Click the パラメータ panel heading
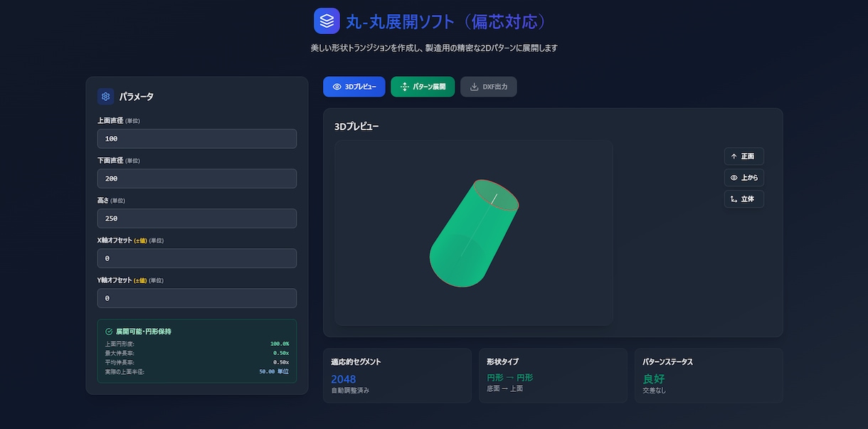This screenshot has width=868, height=429. pyautogui.click(x=137, y=97)
